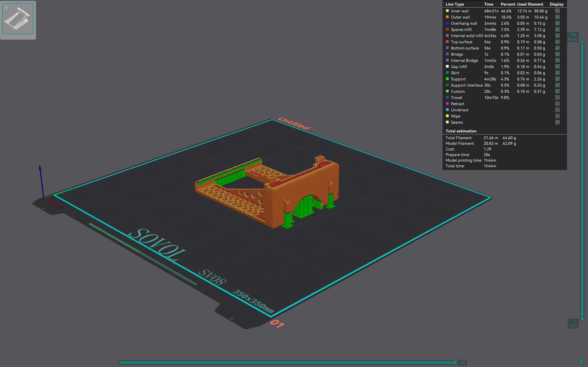Click the Retract magenta color swatch
The width and height of the screenshot is (588, 367).
[447, 103]
